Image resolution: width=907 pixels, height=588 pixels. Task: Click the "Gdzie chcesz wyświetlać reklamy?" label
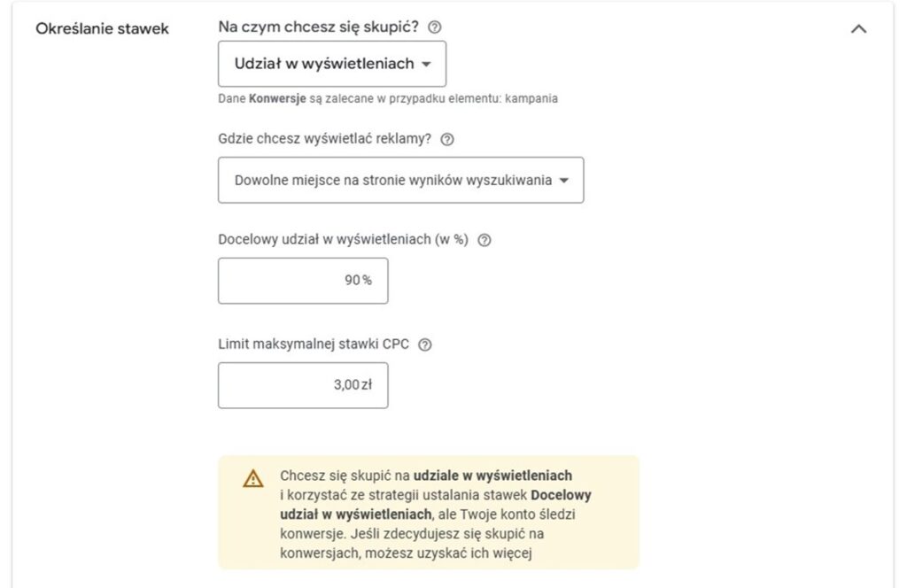coord(324,139)
